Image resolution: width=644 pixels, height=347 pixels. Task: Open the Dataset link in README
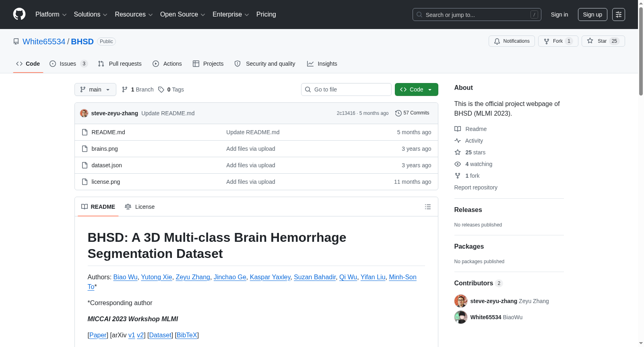point(160,335)
